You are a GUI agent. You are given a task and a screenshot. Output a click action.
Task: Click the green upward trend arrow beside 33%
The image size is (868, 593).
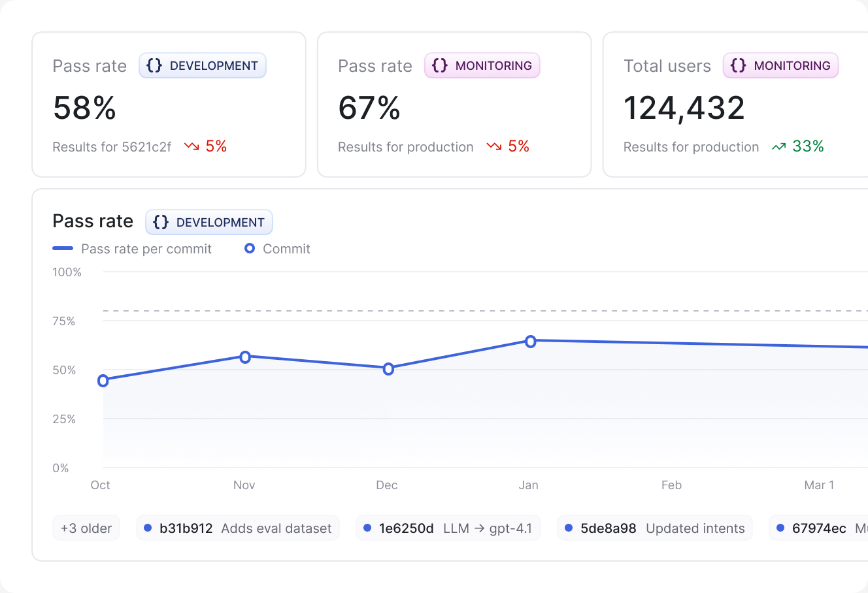[x=778, y=146]
